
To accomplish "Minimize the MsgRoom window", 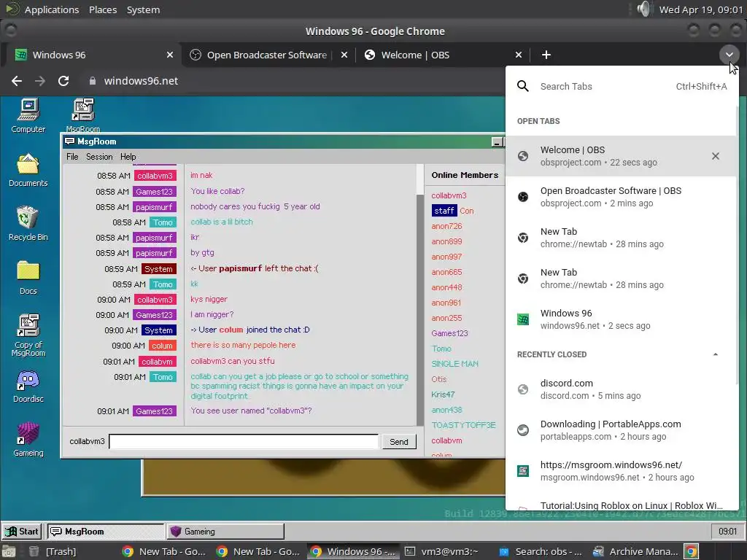I will pyautogui.click(x=497, y=142).
